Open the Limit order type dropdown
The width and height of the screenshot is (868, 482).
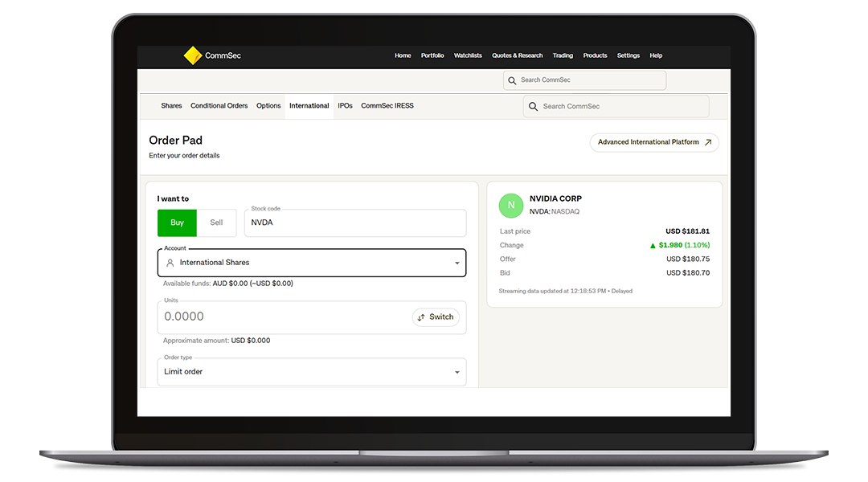(x=457, y=372)
